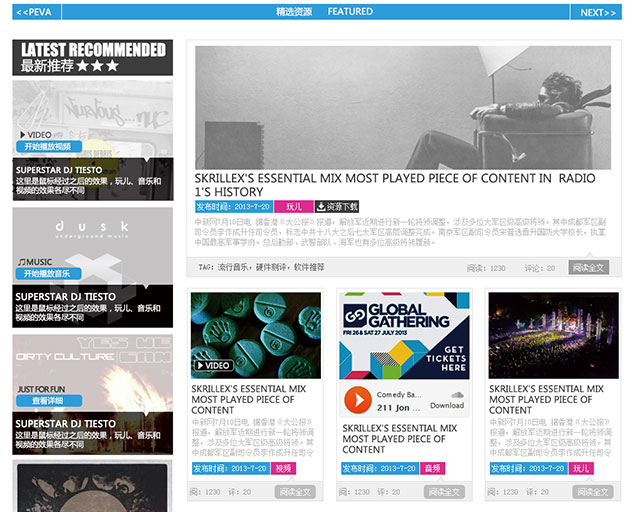This screenshot has height=512, width=640.
Task: Click the blue 开始播放音乐 button
Action: pyautogui.click(x=48, y=274)
